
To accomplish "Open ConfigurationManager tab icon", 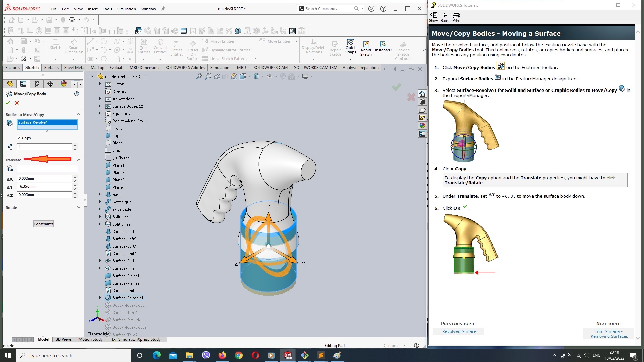I will click(x=37, y=84).
